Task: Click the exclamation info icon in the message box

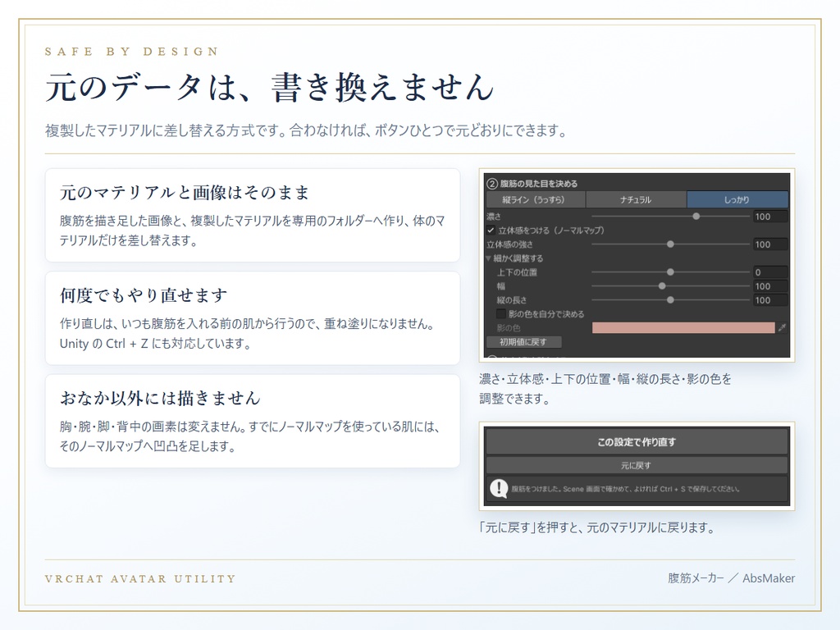Action: pos(499,489)
